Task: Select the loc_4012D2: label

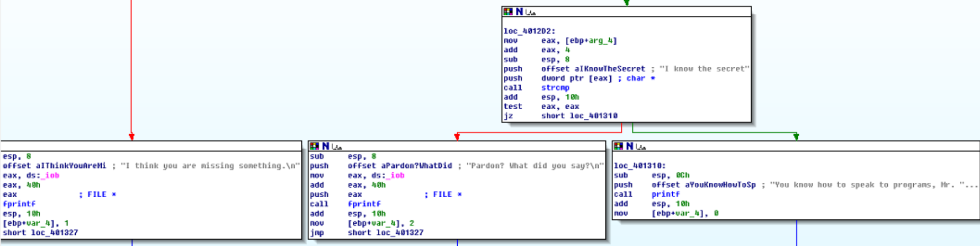Action: pos(529,31)
